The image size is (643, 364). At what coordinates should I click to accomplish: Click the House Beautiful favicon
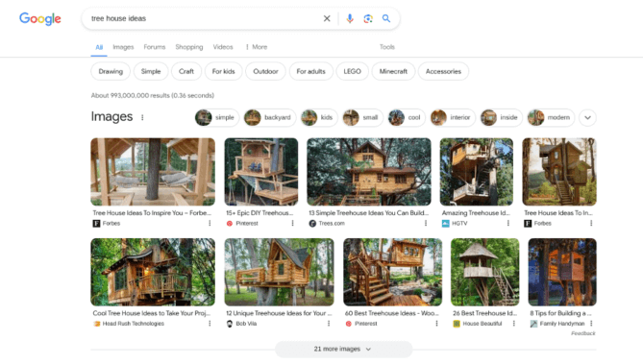click(x=457, y=324)
